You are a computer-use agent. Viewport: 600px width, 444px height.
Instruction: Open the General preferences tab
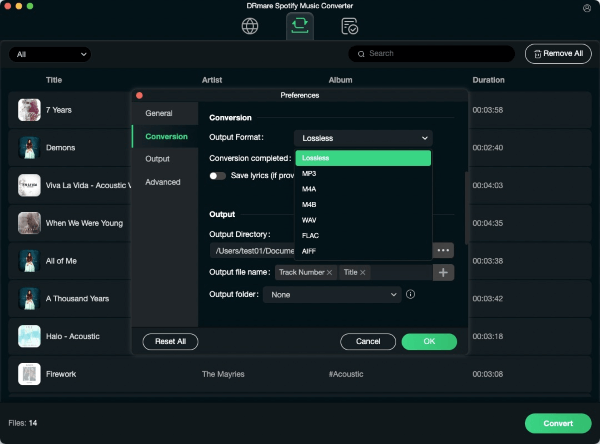tap(159, 114)
